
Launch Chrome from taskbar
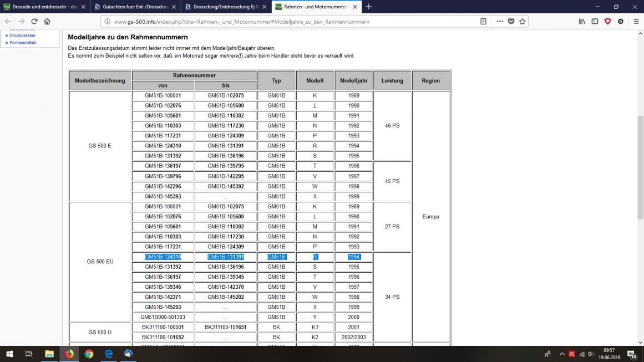pos(89,354)
